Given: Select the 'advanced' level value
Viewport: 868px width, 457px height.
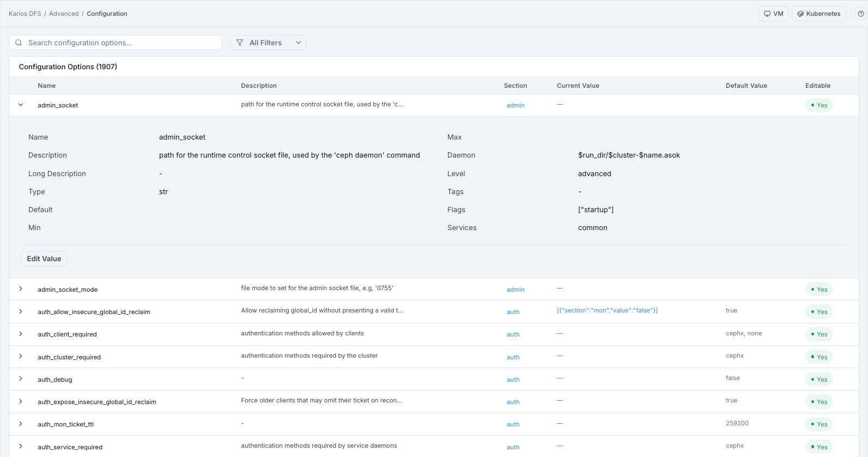Looking at the screenshot, I should (594, 173).
